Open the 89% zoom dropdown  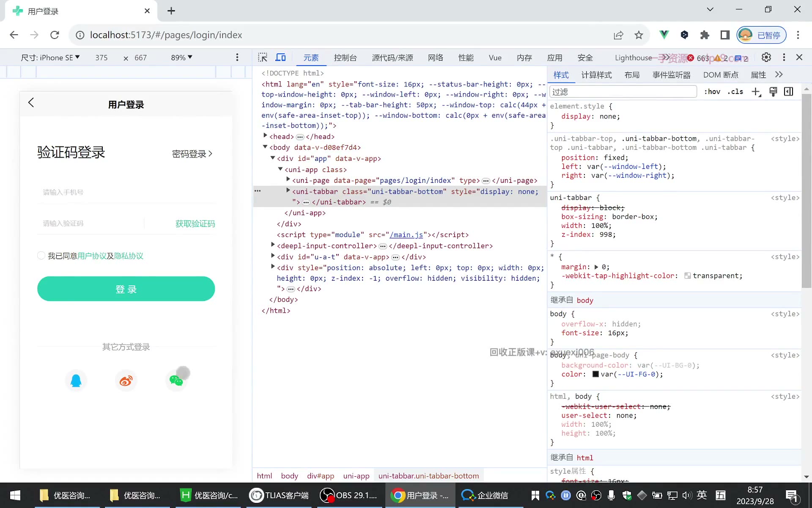click(181, 58)
